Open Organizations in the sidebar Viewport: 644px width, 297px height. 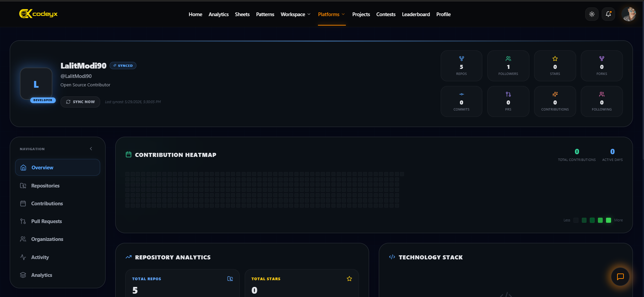click(57, 239)
